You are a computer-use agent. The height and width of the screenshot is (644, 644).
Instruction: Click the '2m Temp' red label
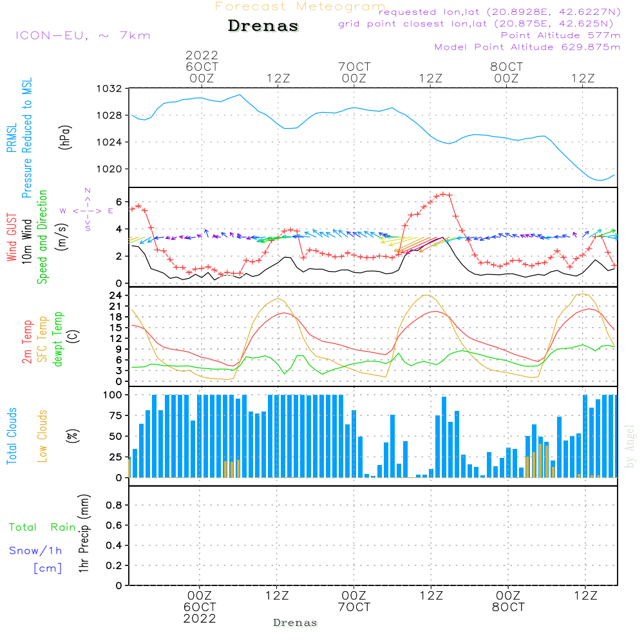[x=26, y=342]
